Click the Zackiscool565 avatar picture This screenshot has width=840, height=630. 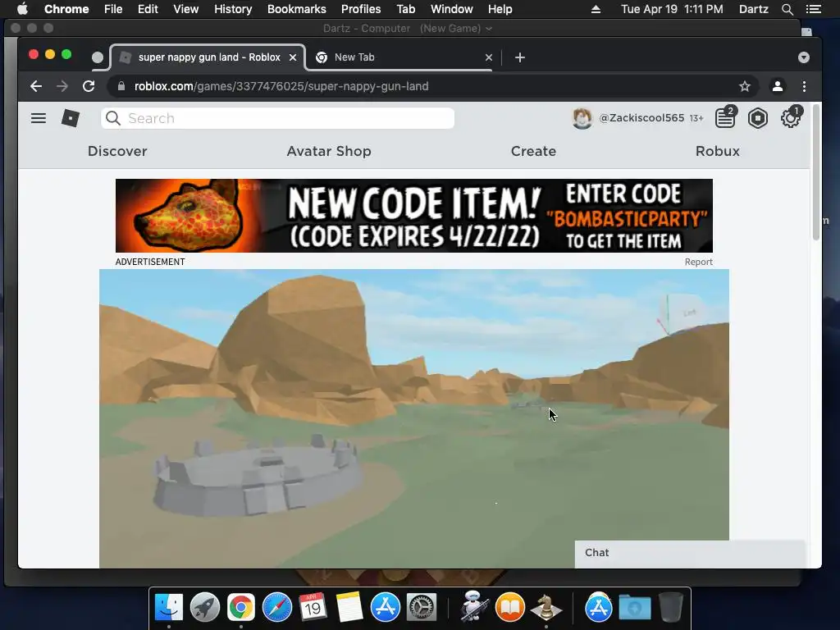coord(582,118)
